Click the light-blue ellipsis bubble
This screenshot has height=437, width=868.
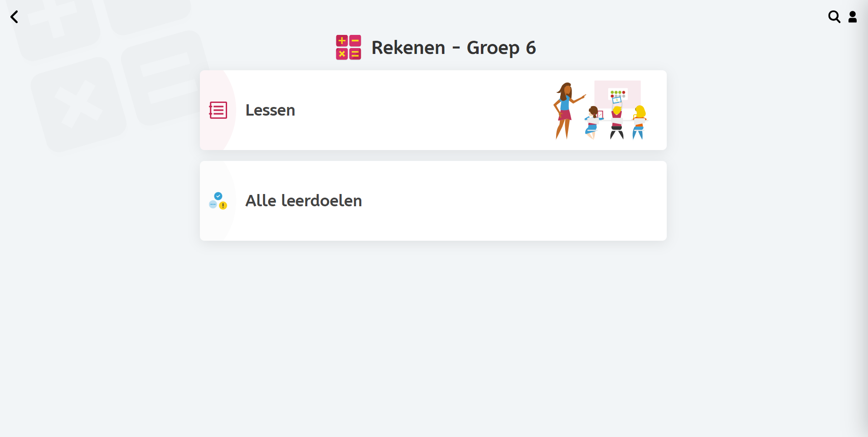pyautogui.click(x=213, y=204)
